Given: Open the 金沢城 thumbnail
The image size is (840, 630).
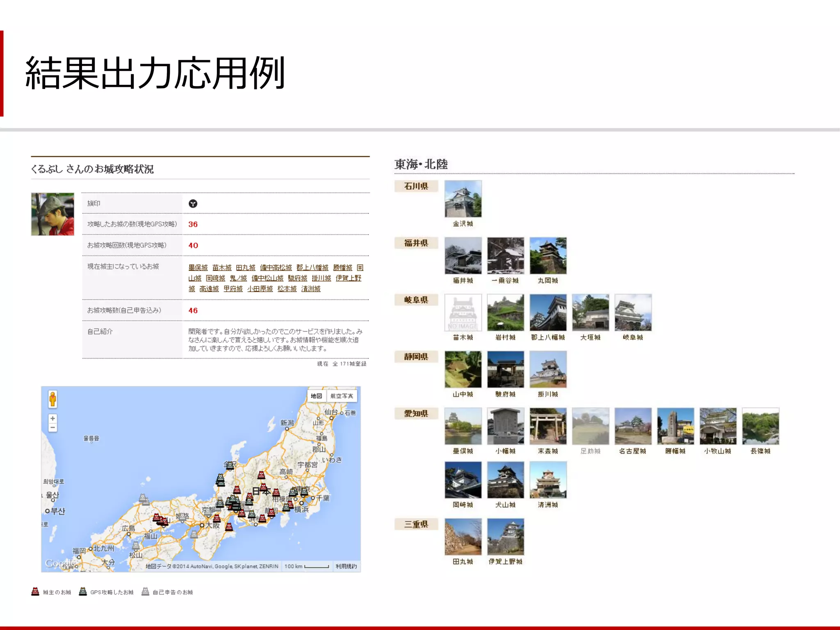Looking at the screenshot, I should (x=463, y=199).
